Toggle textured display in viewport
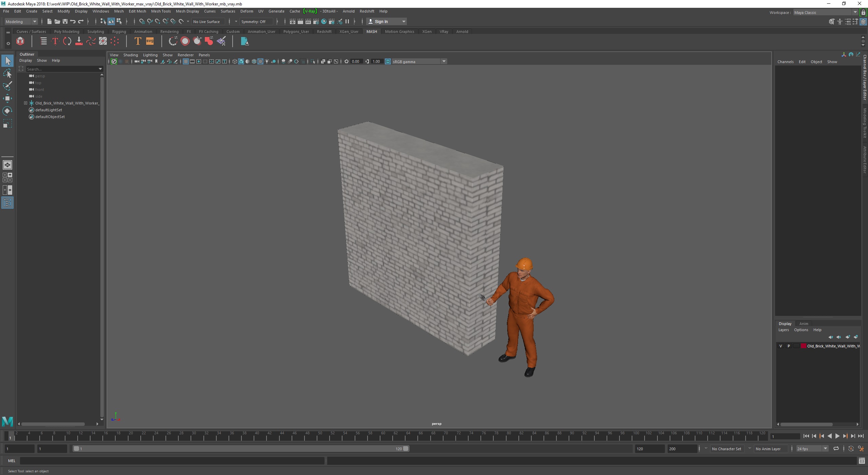 260,61
